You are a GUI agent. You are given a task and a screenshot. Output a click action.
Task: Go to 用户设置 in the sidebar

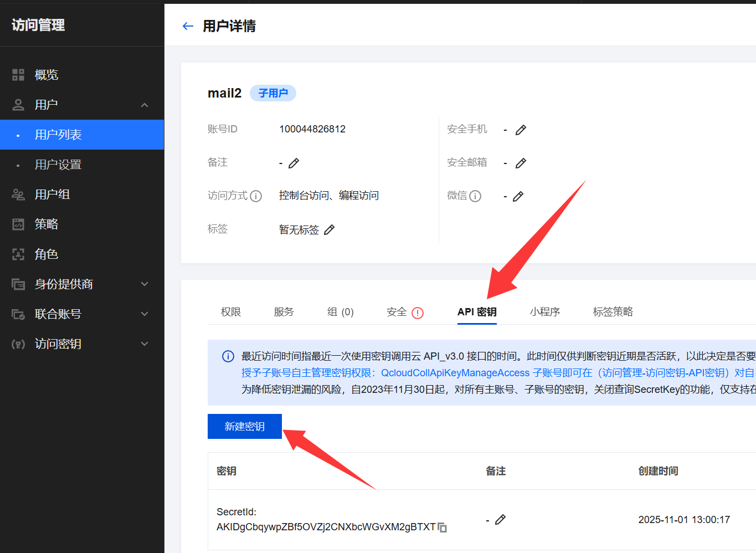pyautogui.click(x=58, y=165)
